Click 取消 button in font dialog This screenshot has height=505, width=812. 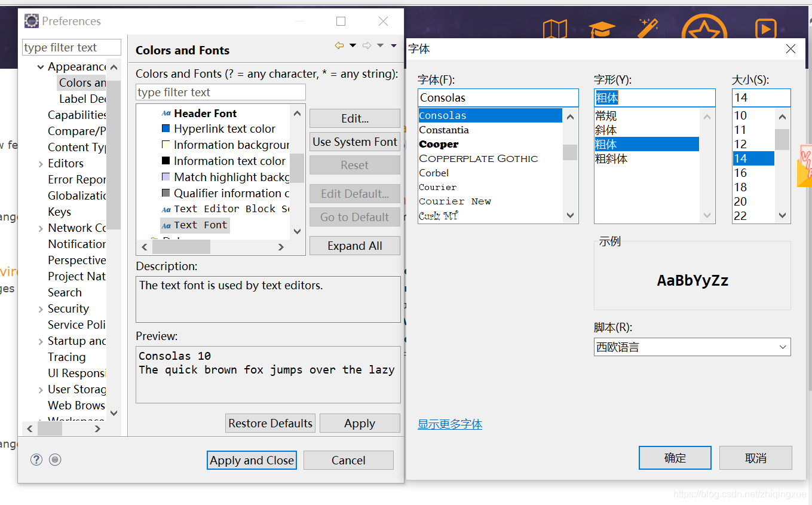tap(756, 458)
